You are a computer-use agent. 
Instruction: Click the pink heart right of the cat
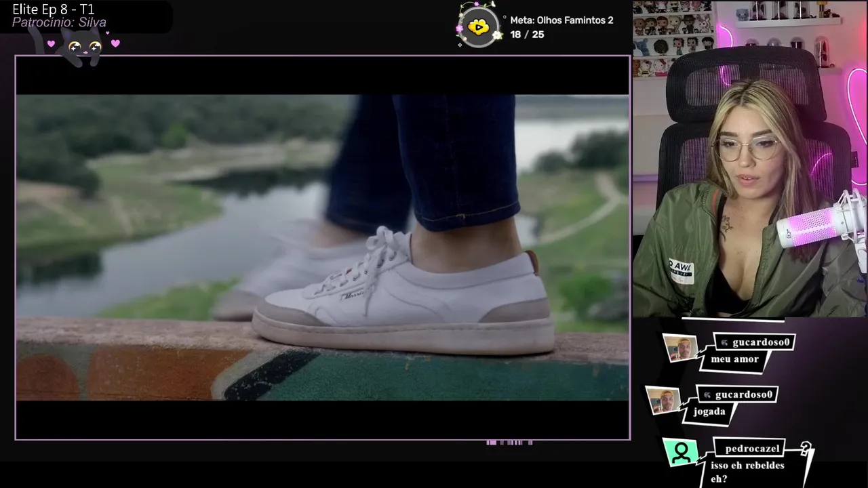click(x=115, y=44)
